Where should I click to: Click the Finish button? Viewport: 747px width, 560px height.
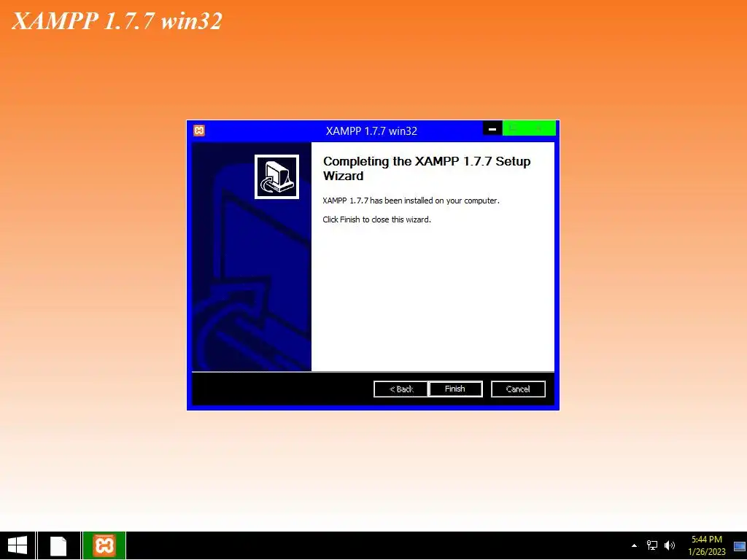click(455, 389)
